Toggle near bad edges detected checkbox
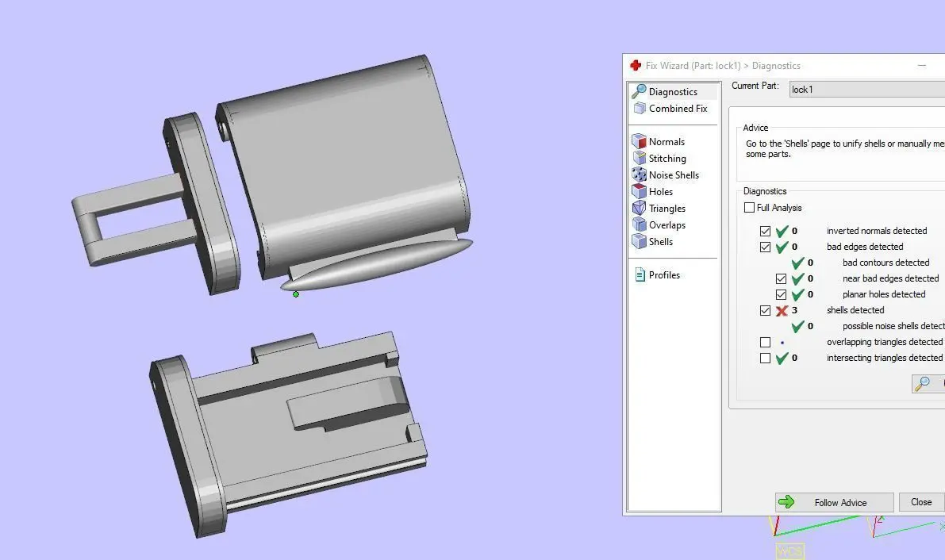This screenshot has width=945, height=560. click(x=781, y=278)
